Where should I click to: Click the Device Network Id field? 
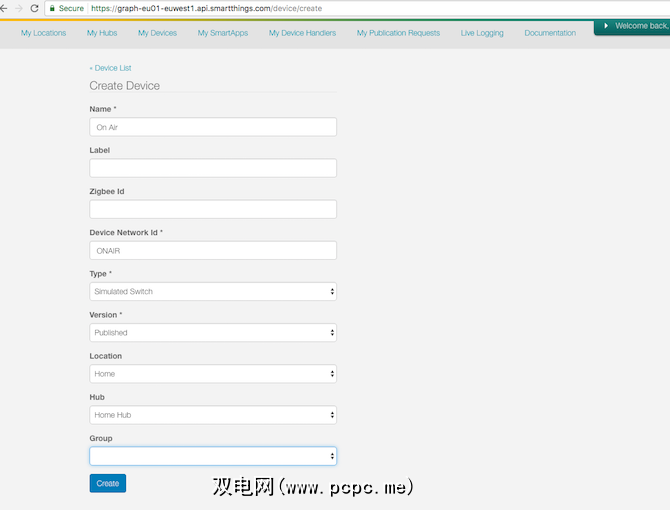coord(213,251)
